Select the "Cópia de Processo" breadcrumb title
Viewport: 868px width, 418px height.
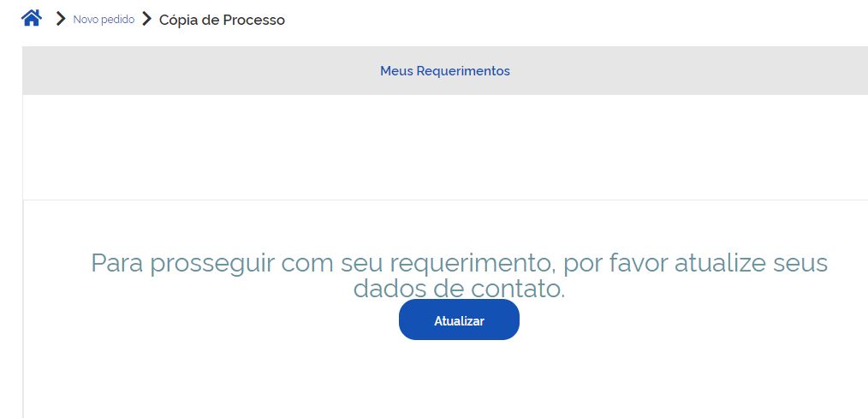(x=222, y=20)
